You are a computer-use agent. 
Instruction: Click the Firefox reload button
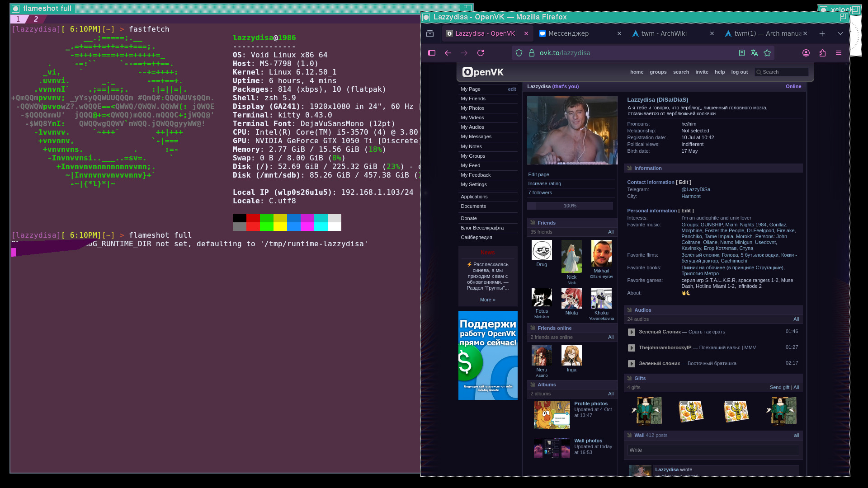481,53
